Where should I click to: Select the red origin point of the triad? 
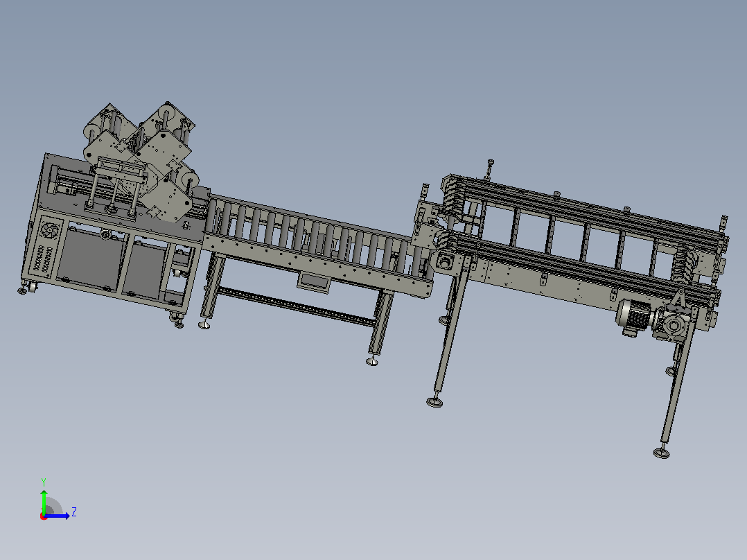44,517
